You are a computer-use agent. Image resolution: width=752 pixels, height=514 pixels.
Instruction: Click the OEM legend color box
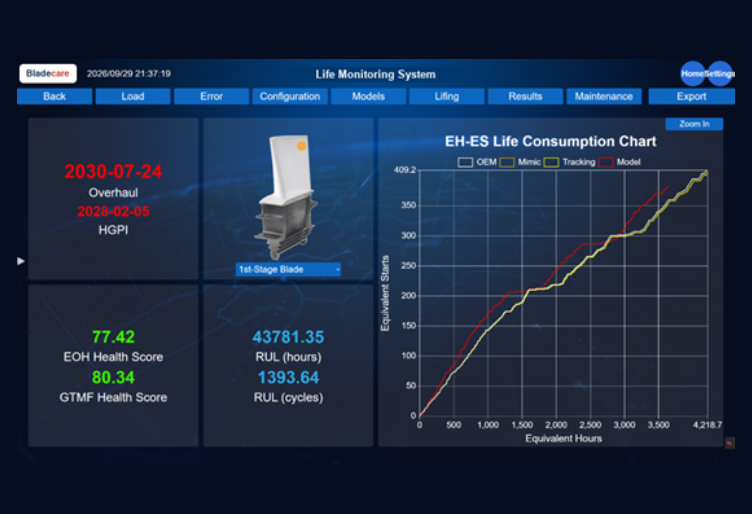465,162
